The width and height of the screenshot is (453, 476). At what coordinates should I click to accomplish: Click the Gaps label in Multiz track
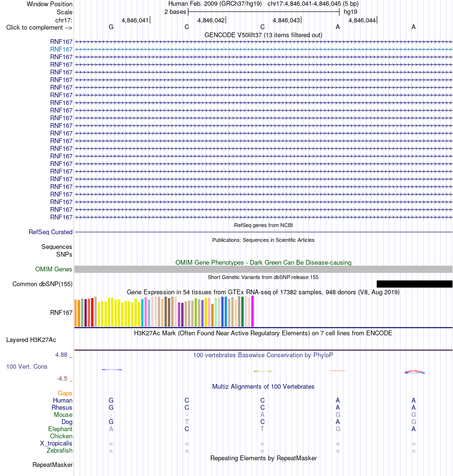coord(65,393)
